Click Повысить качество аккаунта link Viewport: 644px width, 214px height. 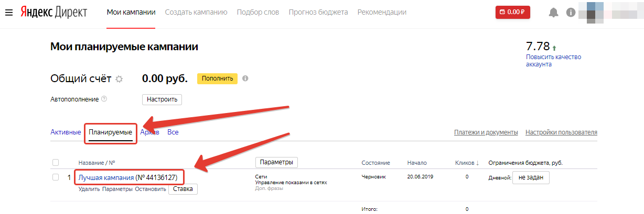(x=553, y=60)
